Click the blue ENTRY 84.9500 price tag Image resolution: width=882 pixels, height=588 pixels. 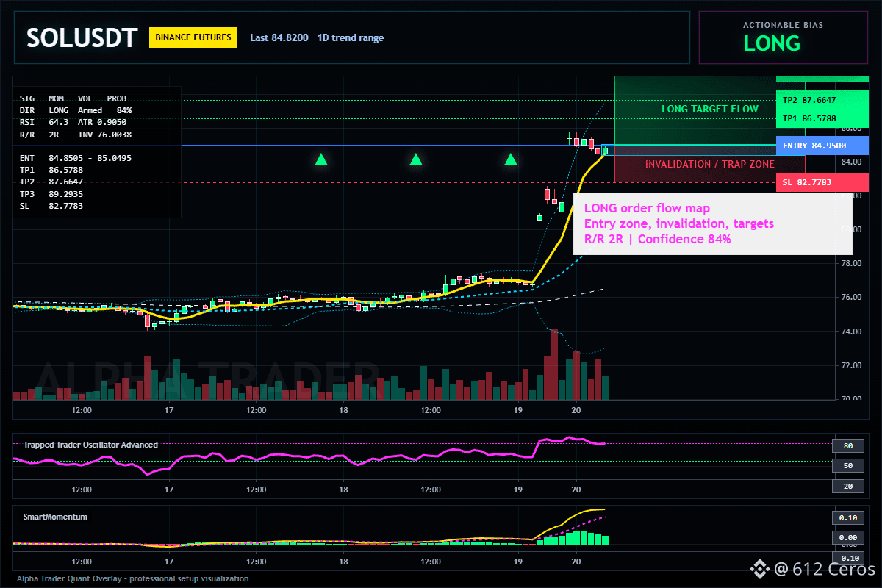click(822, 146)
